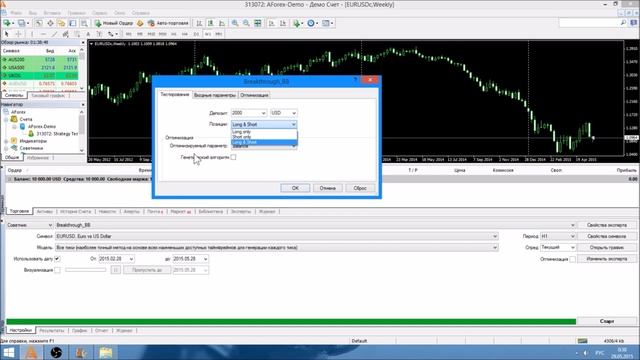Viewport: 640px width, 360px height.
Task: Open the Windows Start button
Action: click(9, 352)
